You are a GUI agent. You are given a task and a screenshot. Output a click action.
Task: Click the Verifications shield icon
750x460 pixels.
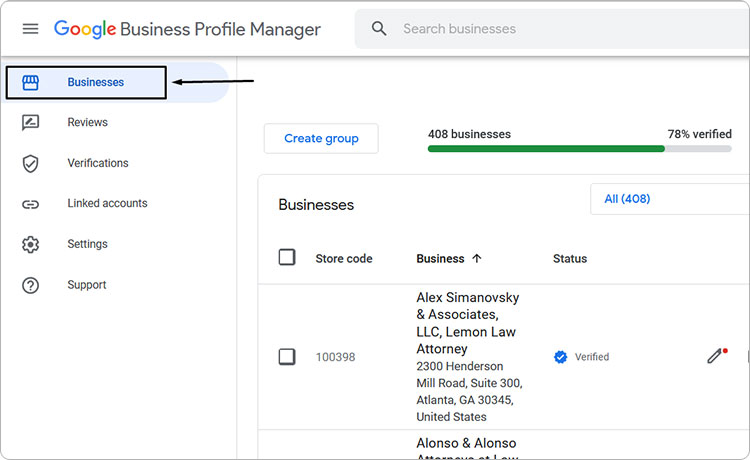30,164
